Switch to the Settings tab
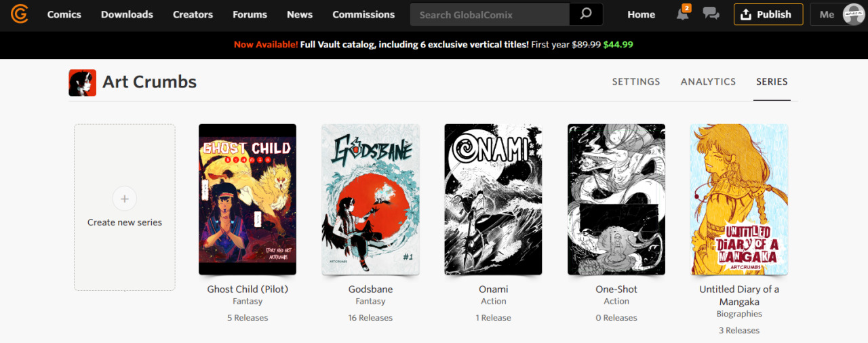 point(636,81)
